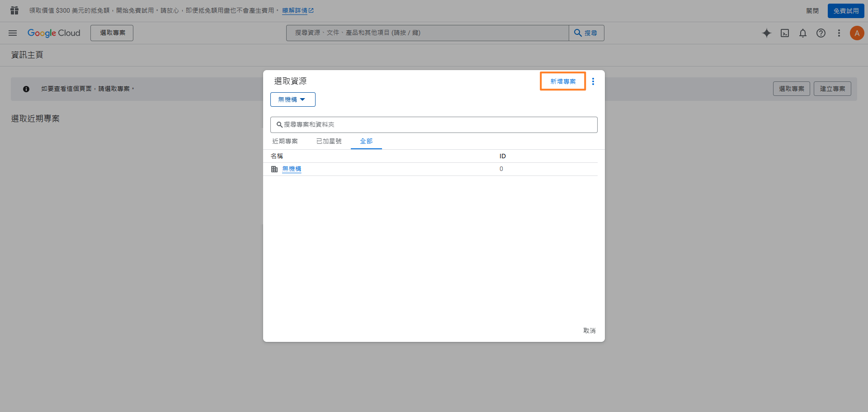Open the notifications bell
The image size is (868, 412).
click(803, 33)
